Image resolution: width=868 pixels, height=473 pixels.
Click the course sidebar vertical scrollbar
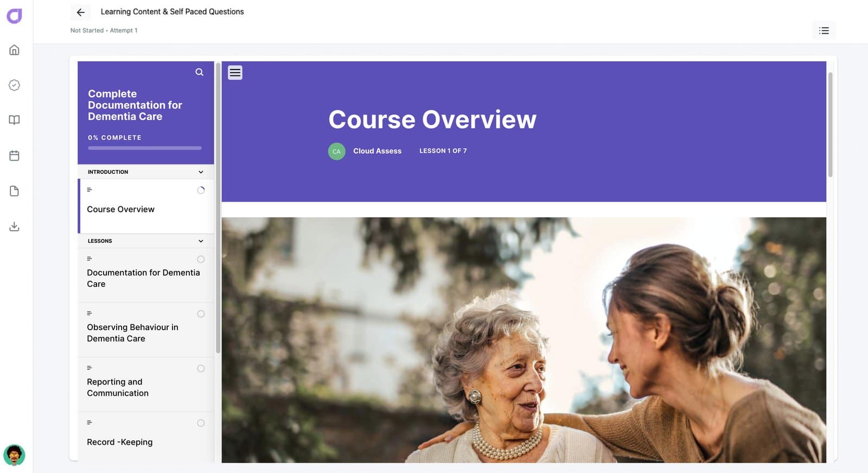click(x=218, y=209)
